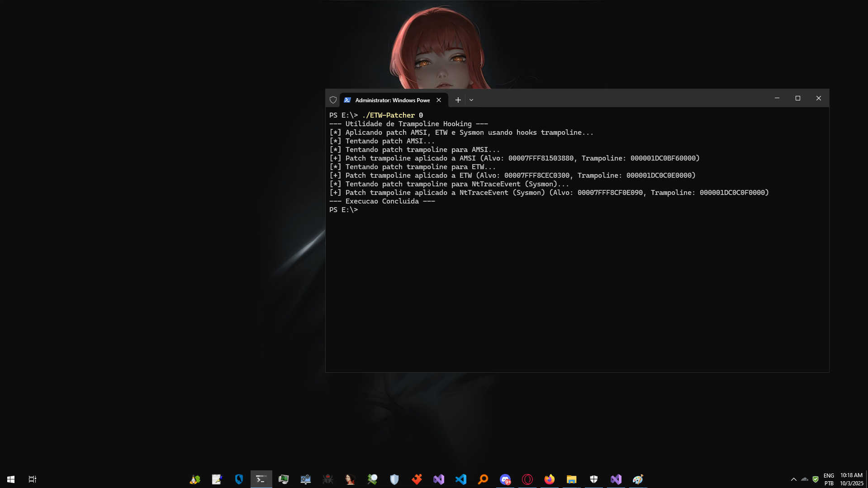This screenshot has width=868, height=488.
Task: Open the monitor with gears taskbar app
Action: 306,479
